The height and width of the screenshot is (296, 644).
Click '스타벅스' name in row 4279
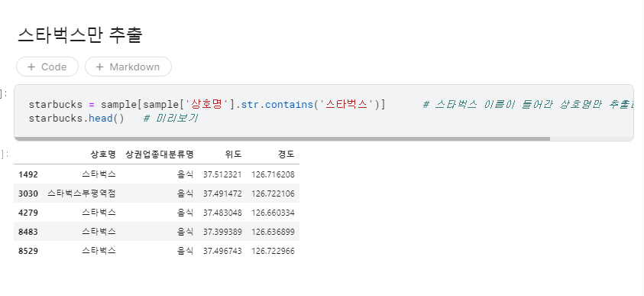[99, 213]
